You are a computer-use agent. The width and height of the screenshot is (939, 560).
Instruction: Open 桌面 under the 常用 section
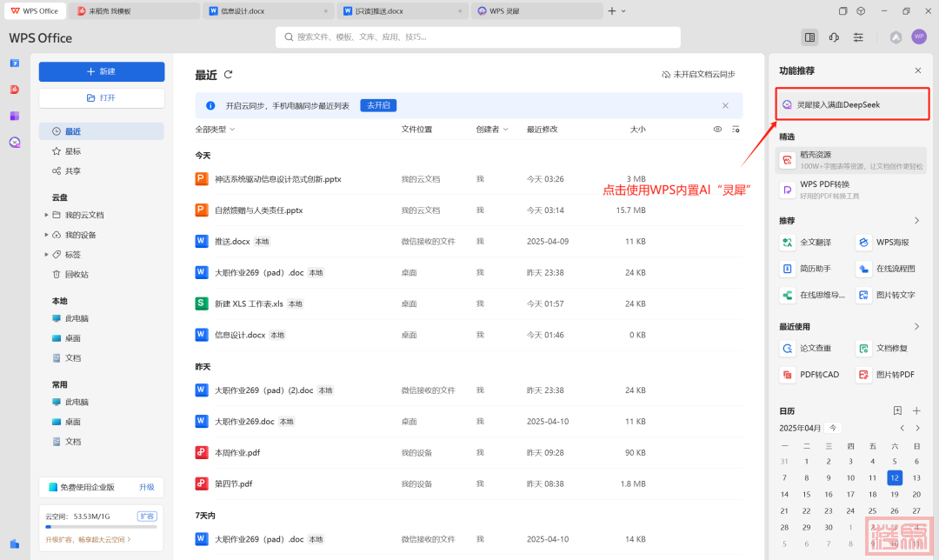click(x=66, y=422)
